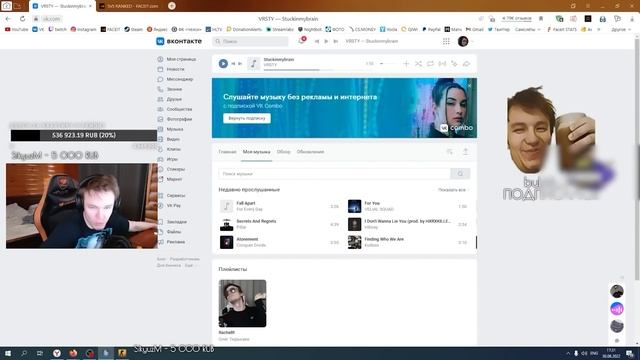Click the Показать все link
The width and height of the screenshot is (640, 360).
tap(452, 190)
